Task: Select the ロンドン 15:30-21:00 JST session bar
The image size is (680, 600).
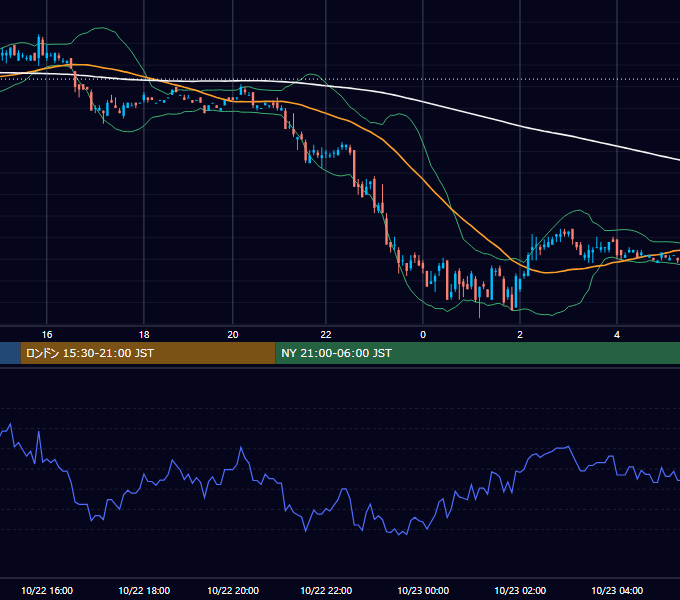Action: (x=148, y=353)
